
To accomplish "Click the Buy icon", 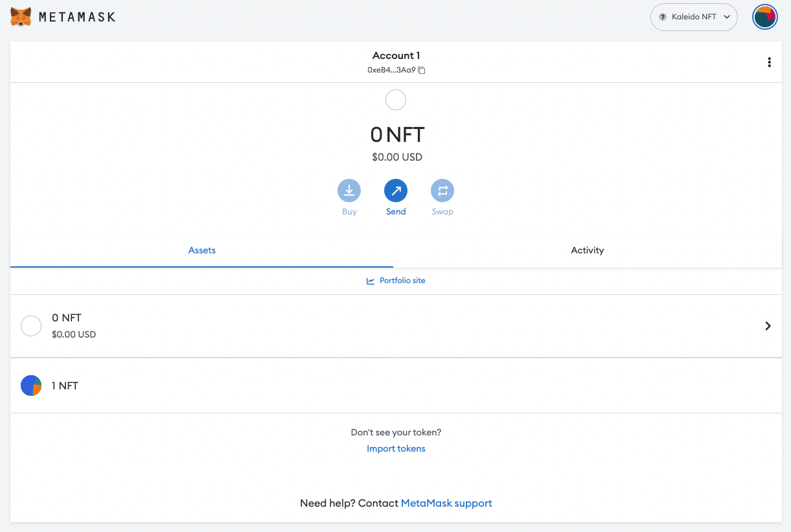I will (x=349, y=191).
